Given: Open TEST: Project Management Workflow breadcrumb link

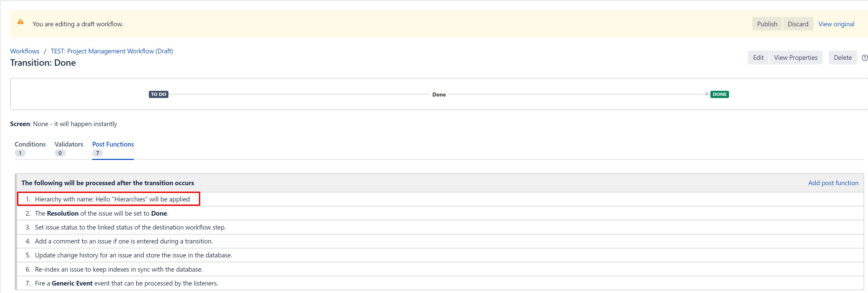Looking at the screenshot, I should [112, 51].
